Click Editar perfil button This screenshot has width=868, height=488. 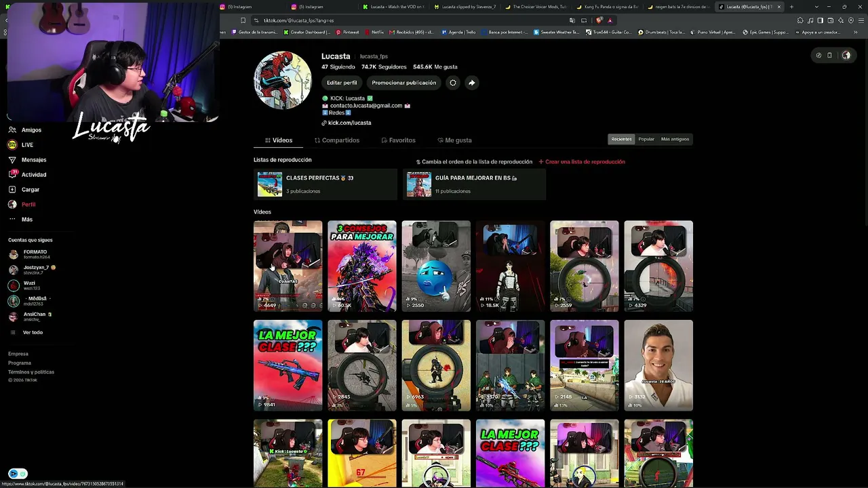click(x=342, y=83)
